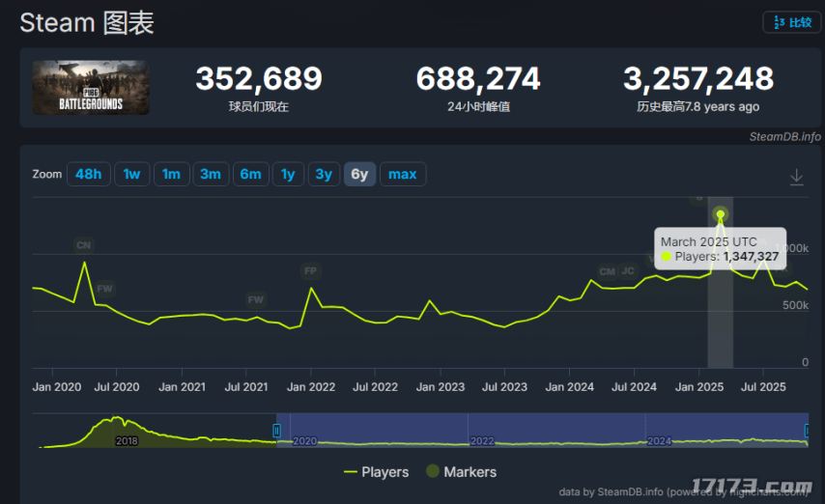This screenshot has width=825, height=504.
Task: Toggle the Markers series in legend
Action: (461, 472)
